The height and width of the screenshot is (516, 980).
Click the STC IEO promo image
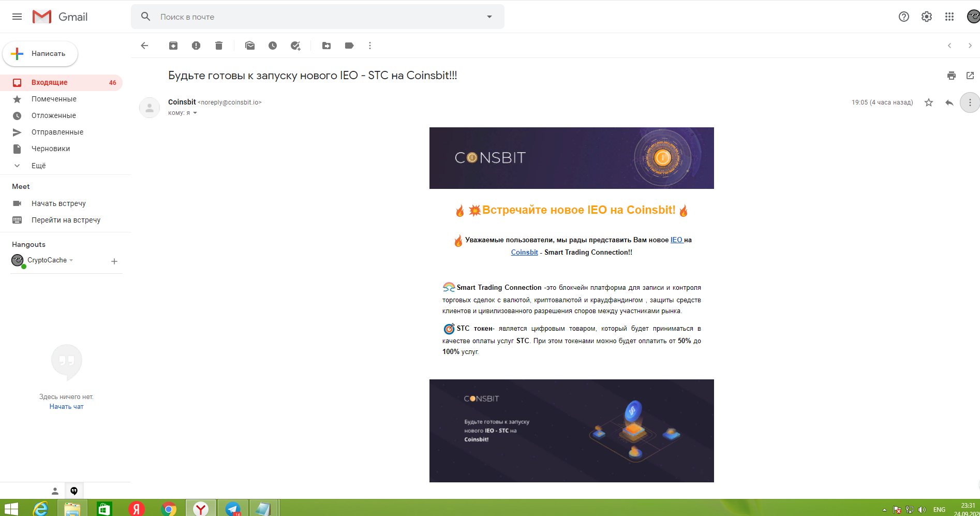click(572, 431)
